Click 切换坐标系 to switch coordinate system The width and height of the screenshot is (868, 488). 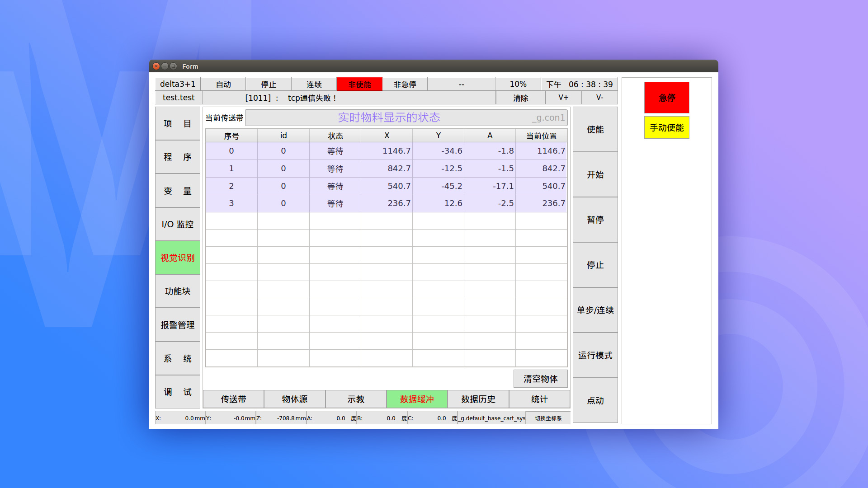(548, 418)
